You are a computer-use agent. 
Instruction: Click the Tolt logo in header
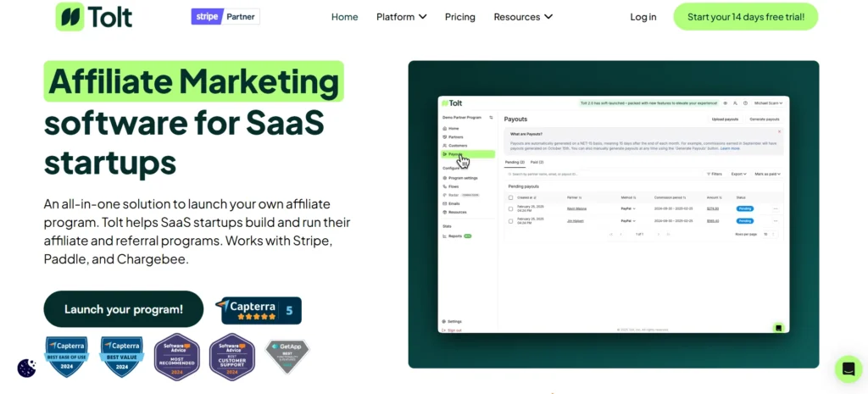pyautogui.click(x=94, y=17)
